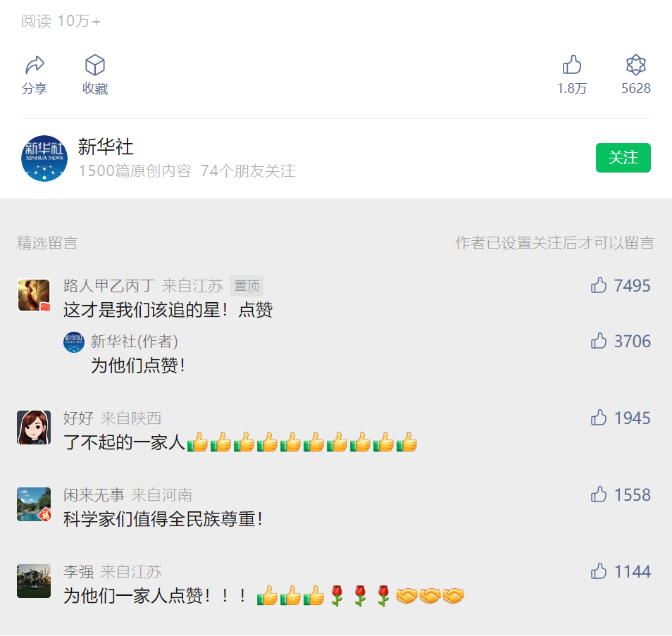
Task: Click the 置顶 pinned tag
Action: (x=247, y=286)
